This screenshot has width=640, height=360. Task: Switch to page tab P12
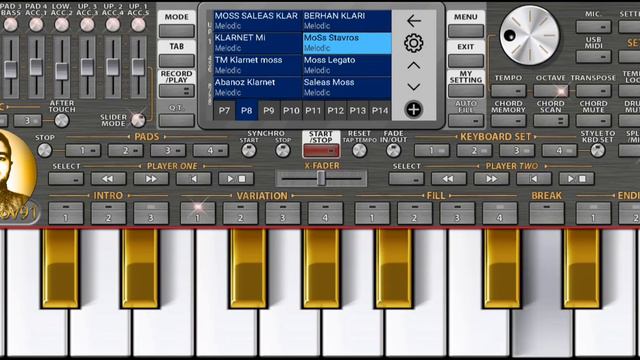[336, 111]
